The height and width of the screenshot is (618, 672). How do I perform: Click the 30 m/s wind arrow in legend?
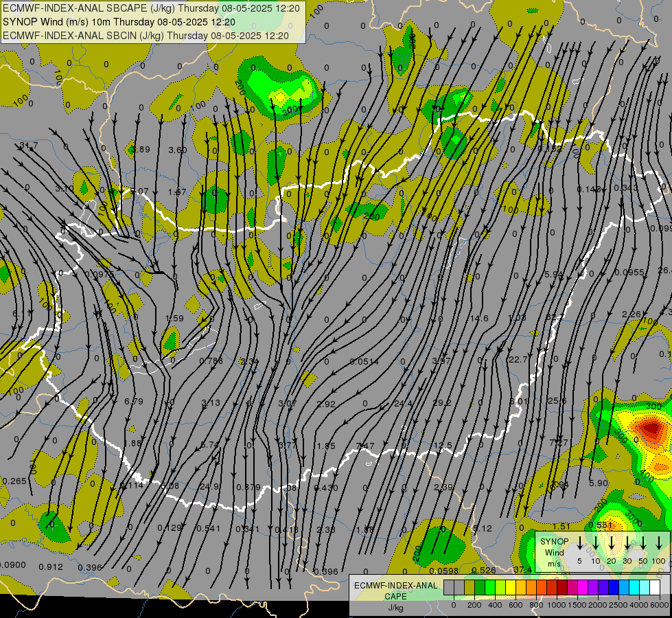[x=627, y=544]
